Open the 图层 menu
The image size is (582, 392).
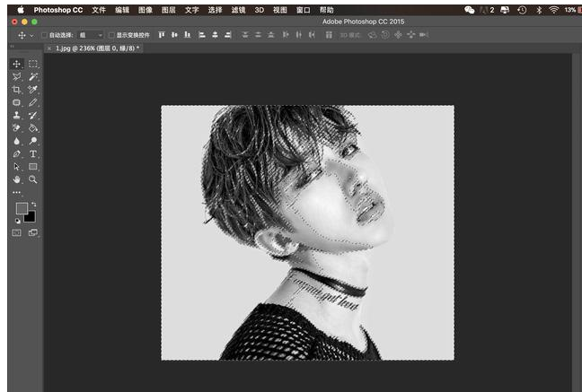click(169, 9)
